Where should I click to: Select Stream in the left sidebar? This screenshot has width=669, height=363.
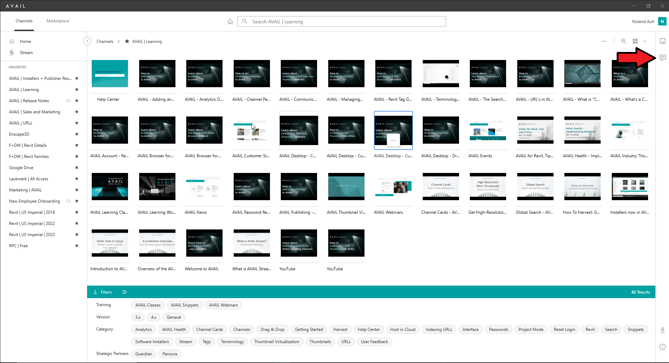point(26,52)
